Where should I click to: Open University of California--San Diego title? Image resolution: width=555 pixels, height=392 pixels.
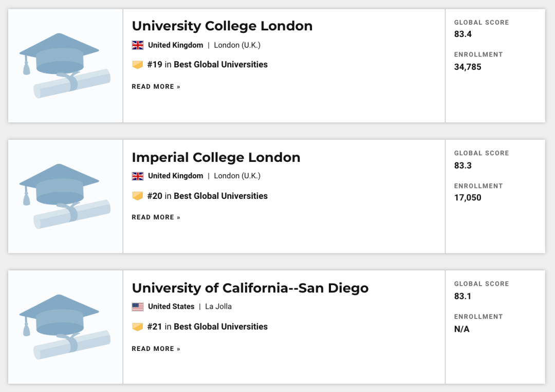click(250, 288)
